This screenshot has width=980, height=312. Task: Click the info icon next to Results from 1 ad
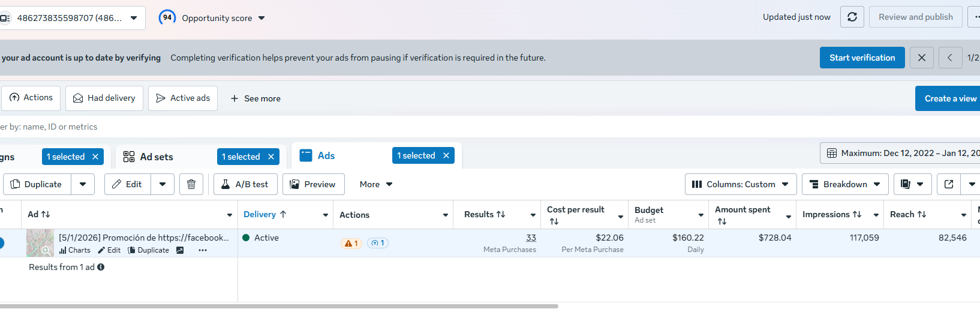(101, 267)
